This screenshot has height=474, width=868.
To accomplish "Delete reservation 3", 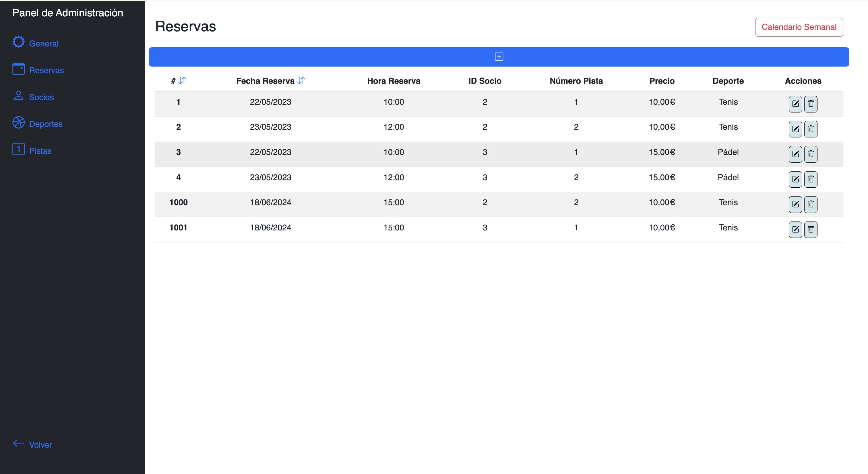I will tap(811, 154).
